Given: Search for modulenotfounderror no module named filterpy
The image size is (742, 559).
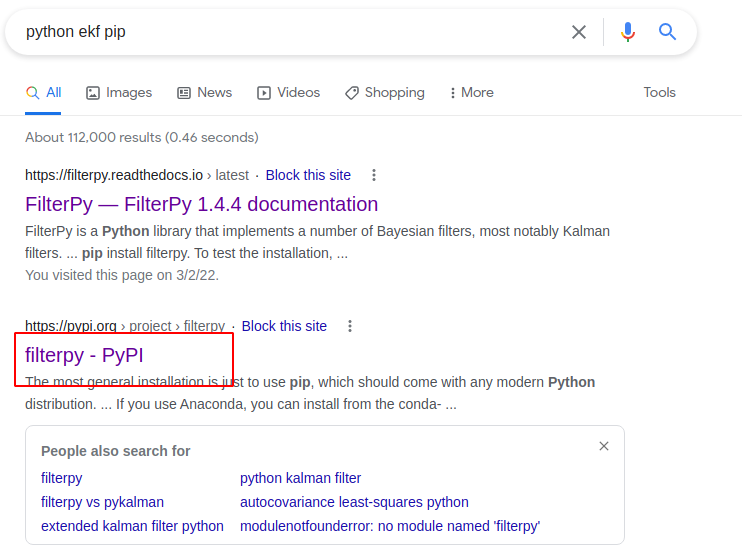Looking at the screenshot, I should pos(390,526).
